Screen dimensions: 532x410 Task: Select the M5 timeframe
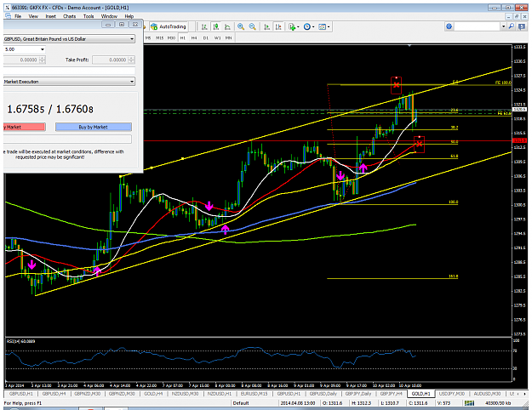tap(148, 38)
